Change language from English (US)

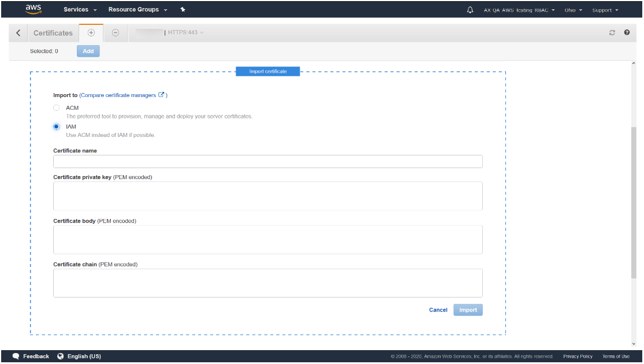(79, 356)
